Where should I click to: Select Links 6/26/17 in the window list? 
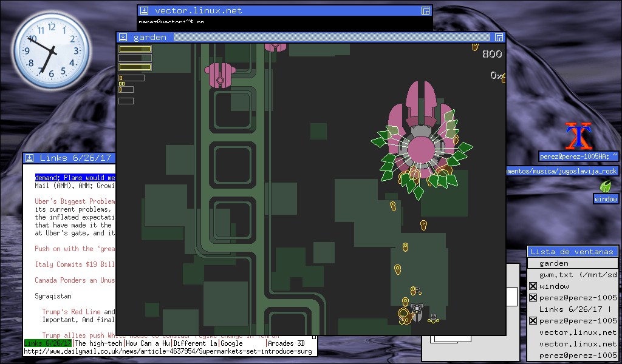pos(572,309)
